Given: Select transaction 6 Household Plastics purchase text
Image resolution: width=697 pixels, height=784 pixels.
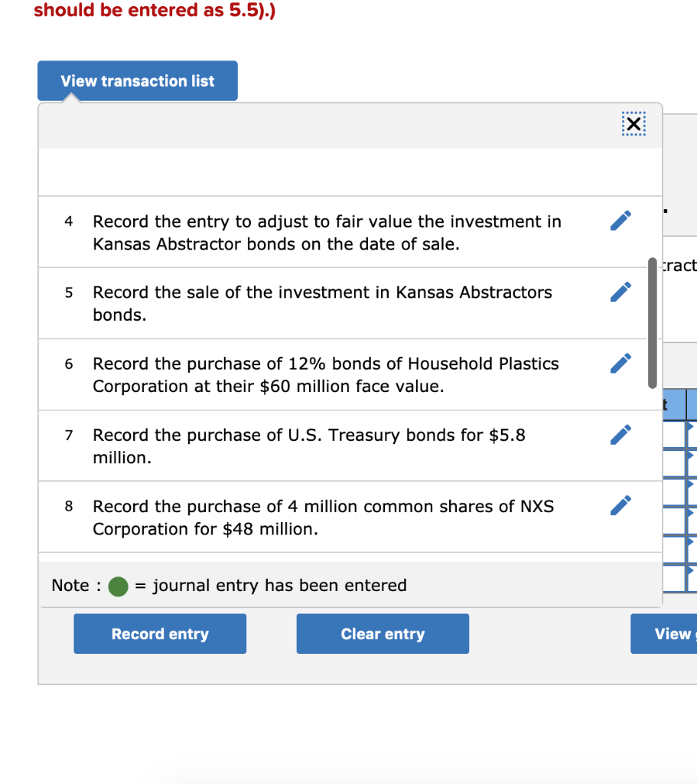Looking at the screenshot, I should [325, 374].
